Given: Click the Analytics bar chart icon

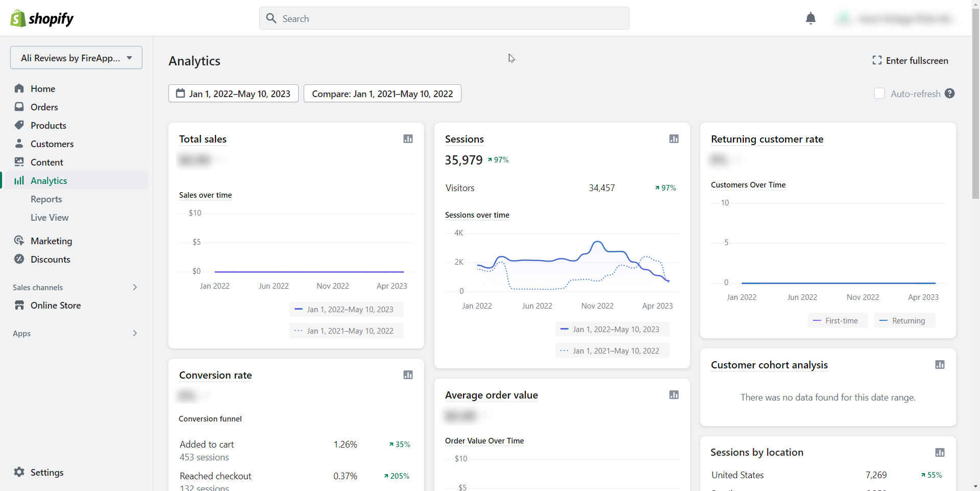Looking at the screenshot, I should point(19,180).
